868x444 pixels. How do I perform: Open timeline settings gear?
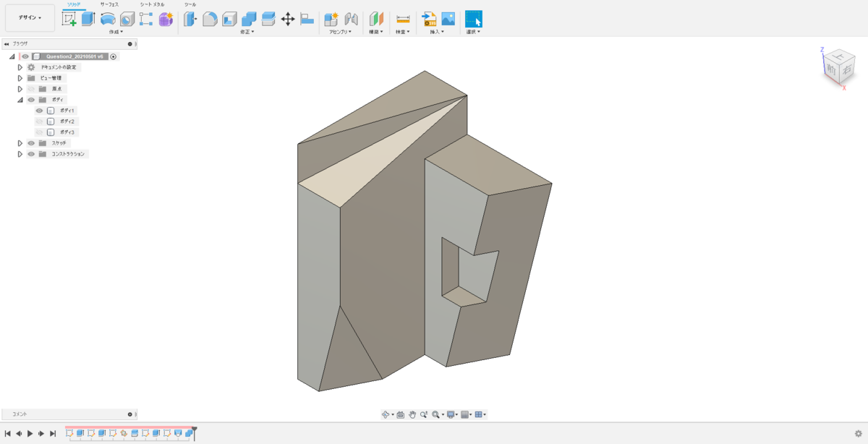[x=859, y=433]
